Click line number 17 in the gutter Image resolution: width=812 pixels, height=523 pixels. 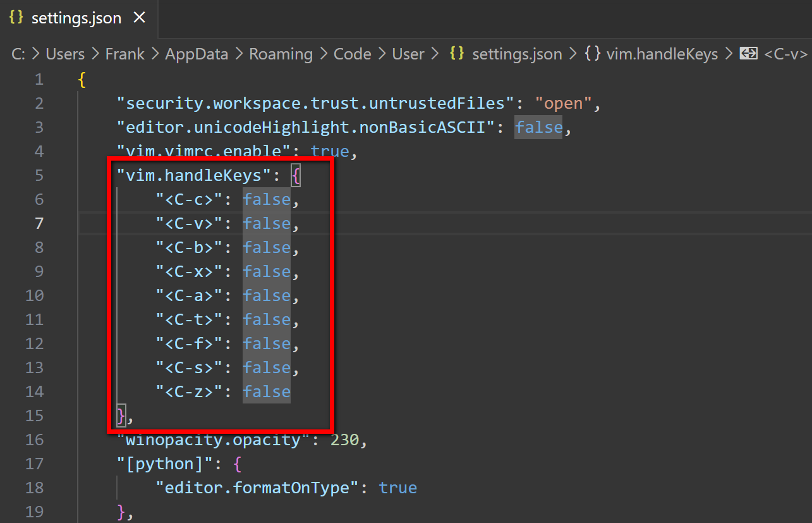[x=35, y=464]
